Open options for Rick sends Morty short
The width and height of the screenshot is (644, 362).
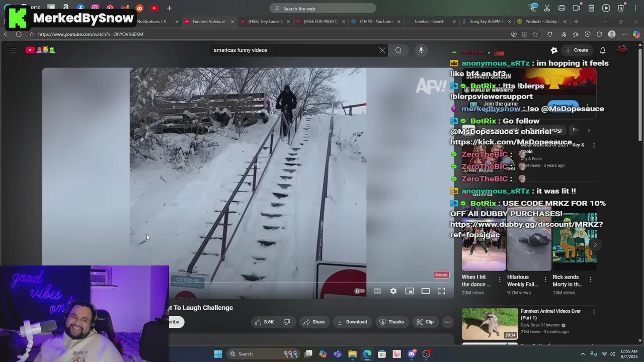tap(590, 280)
